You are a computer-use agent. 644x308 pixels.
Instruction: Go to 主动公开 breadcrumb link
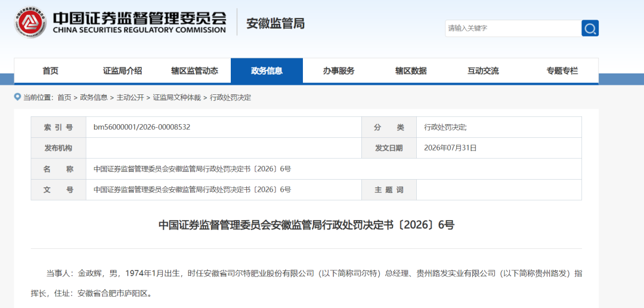pos(130,97)
